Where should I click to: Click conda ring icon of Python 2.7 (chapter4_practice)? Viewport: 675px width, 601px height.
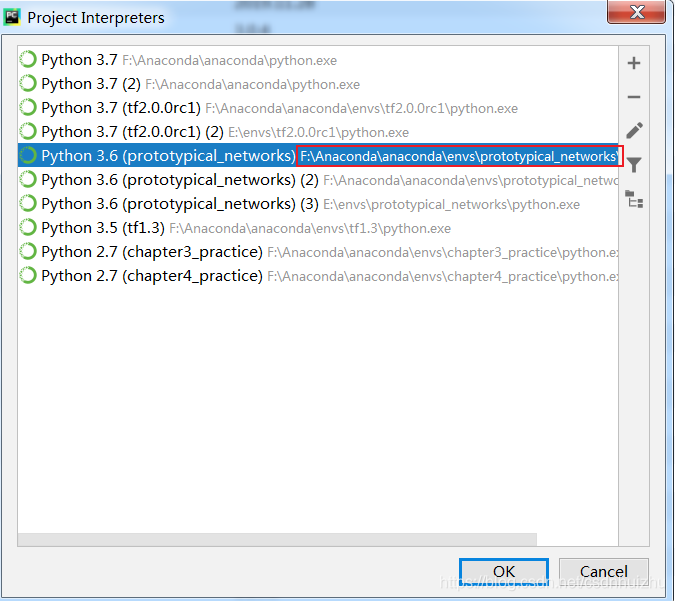point(28,276)
